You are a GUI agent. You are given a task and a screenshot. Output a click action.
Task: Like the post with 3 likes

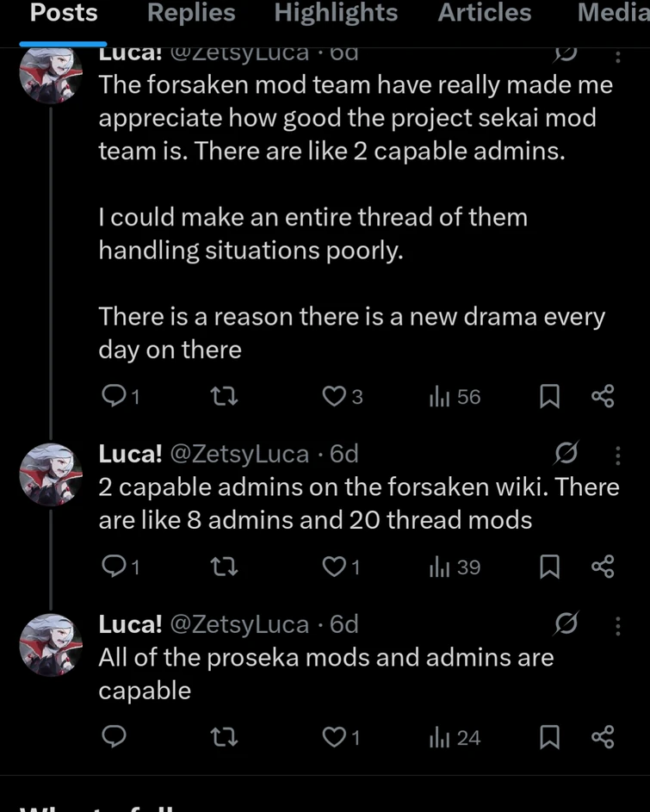pyautogui.click(x=334, y=396)
